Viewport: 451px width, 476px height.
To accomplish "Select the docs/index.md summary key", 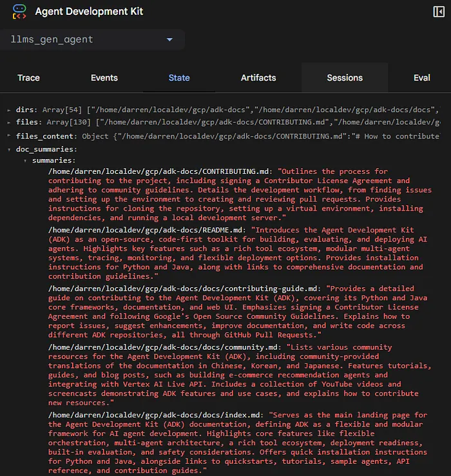I will pyautogui.click(x=155, y=415).
